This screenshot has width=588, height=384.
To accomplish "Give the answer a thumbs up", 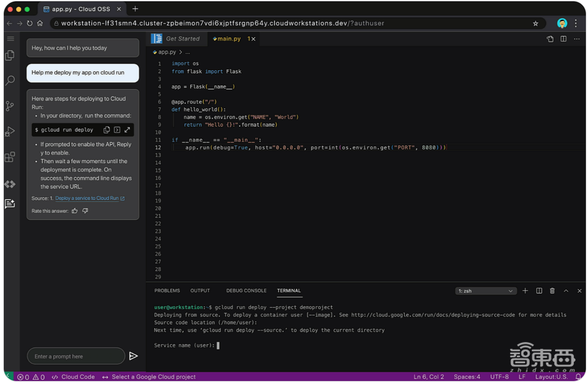I will pyautogui.click(x=75, y=211).
